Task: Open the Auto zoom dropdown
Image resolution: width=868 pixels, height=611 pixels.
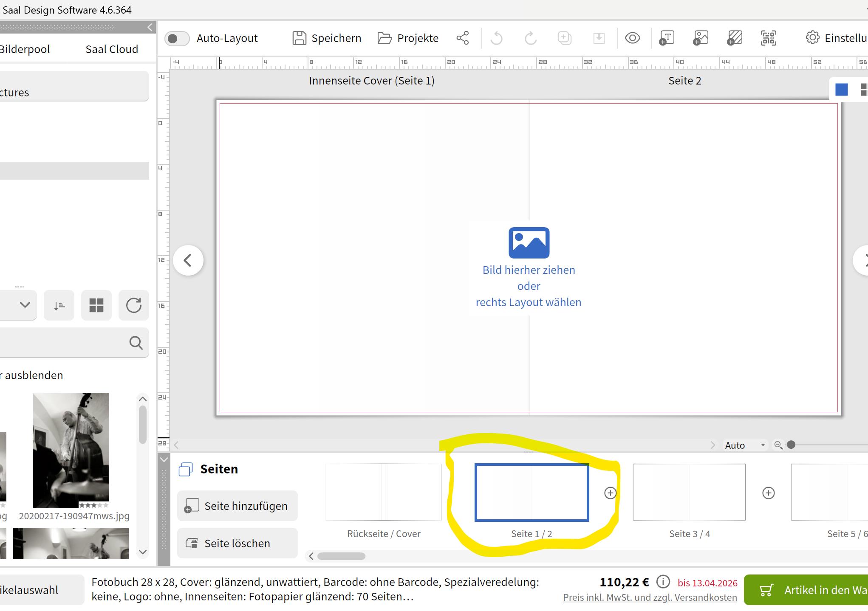Action: tap(745, 445)
